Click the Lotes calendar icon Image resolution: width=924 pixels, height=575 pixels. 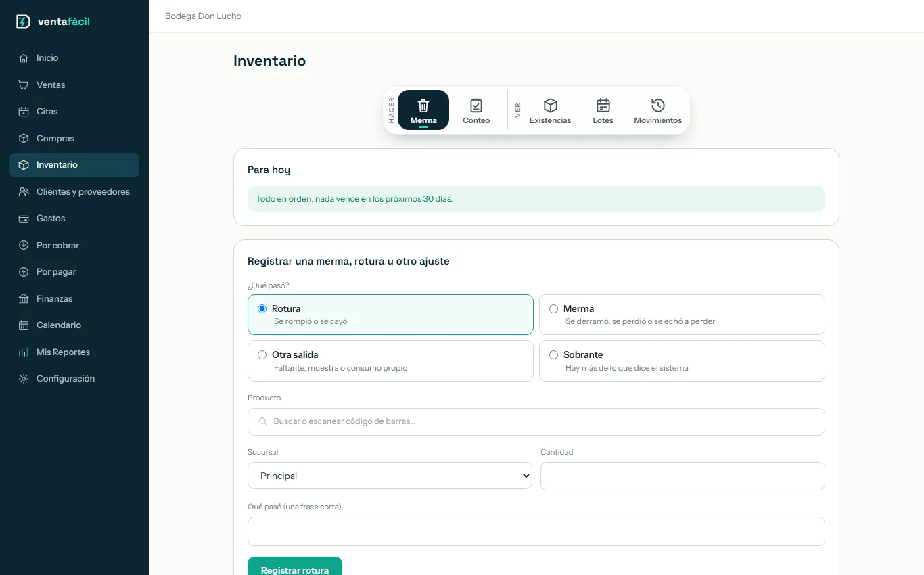point(603,106)
